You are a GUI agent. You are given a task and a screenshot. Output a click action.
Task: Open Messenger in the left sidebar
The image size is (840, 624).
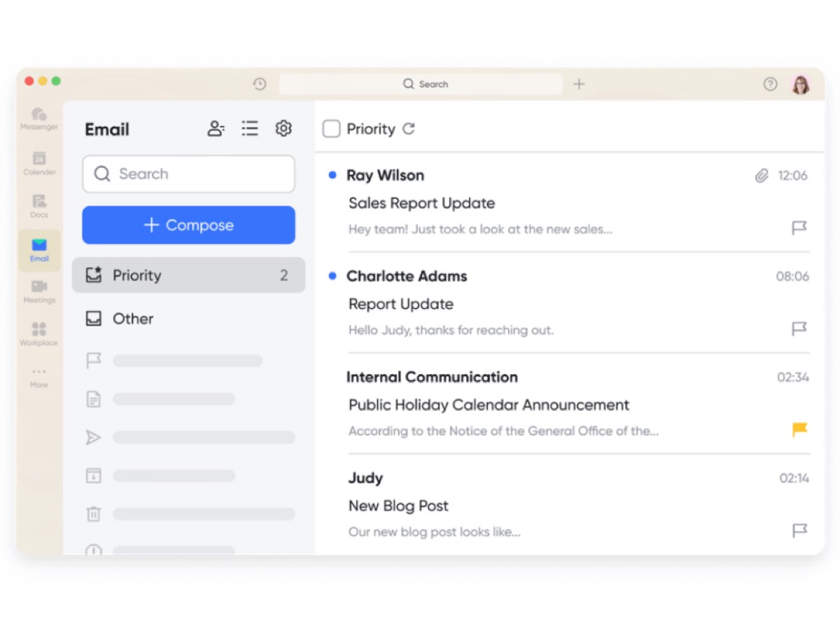(x=39, y=118)
